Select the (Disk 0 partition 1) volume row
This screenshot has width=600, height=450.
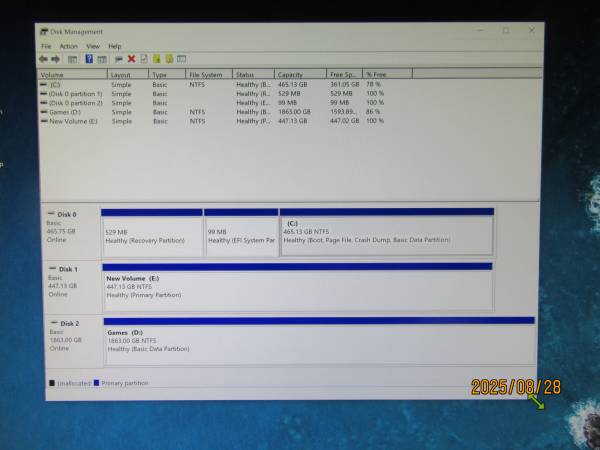(212, 94)
